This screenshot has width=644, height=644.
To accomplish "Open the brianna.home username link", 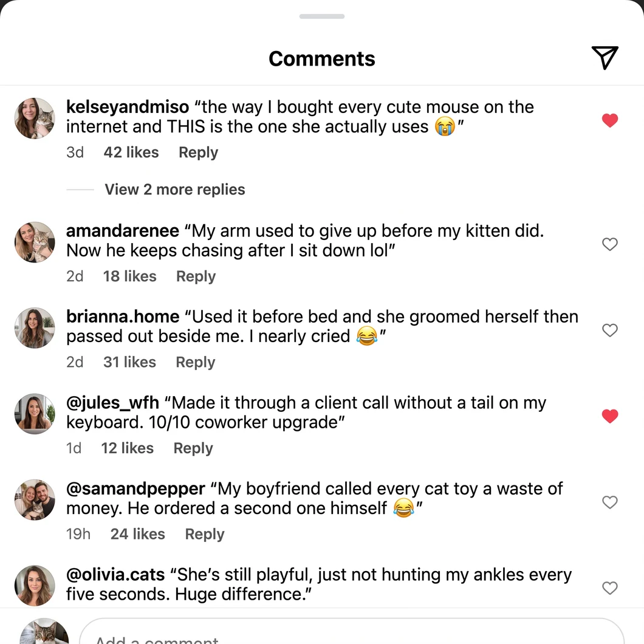I will coord(123,317).
